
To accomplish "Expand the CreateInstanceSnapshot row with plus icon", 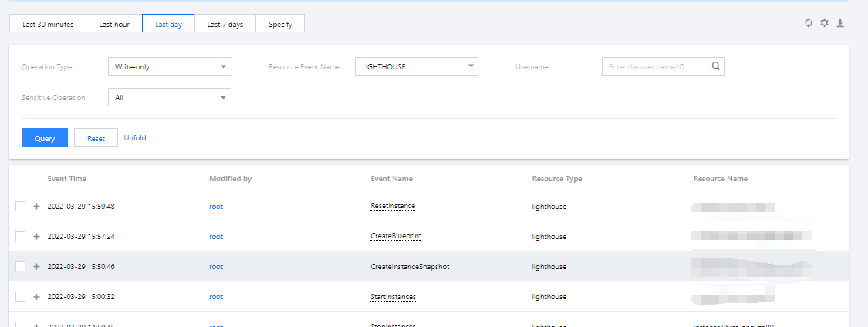I will coord(36,267).
